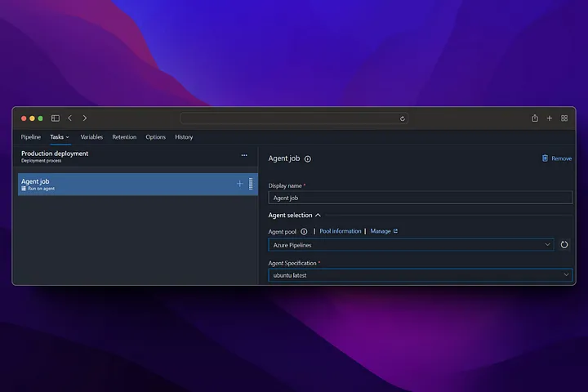Open the Retention tab
Screen dimensions: 588x392
click(124, 137)
